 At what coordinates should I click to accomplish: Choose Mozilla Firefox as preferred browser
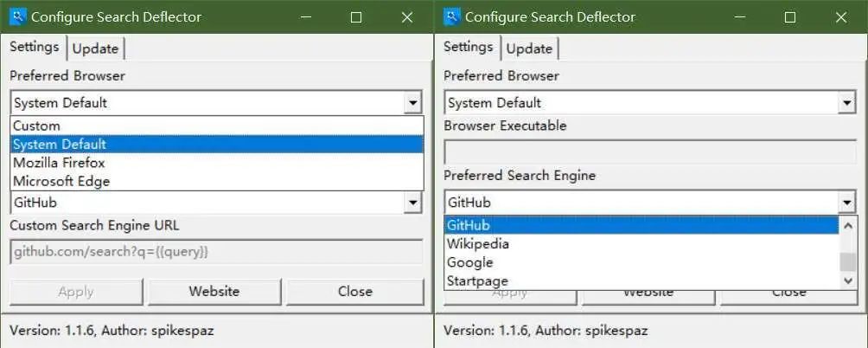click(x=60, y=163)
